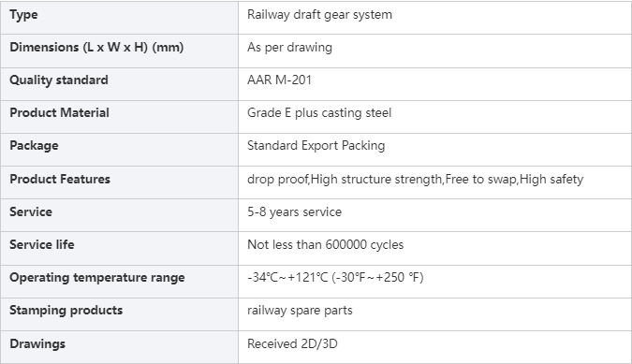Click the Stamping products label
Image resolution: width=632 pixels, height=364 pixels.
point(66,311)
